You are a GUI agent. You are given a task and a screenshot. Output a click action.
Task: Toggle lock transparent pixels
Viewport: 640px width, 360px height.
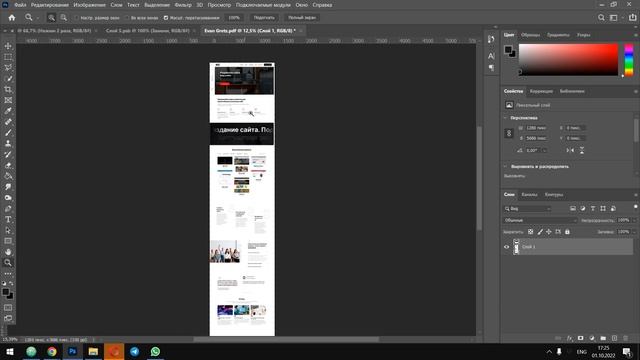530,232
